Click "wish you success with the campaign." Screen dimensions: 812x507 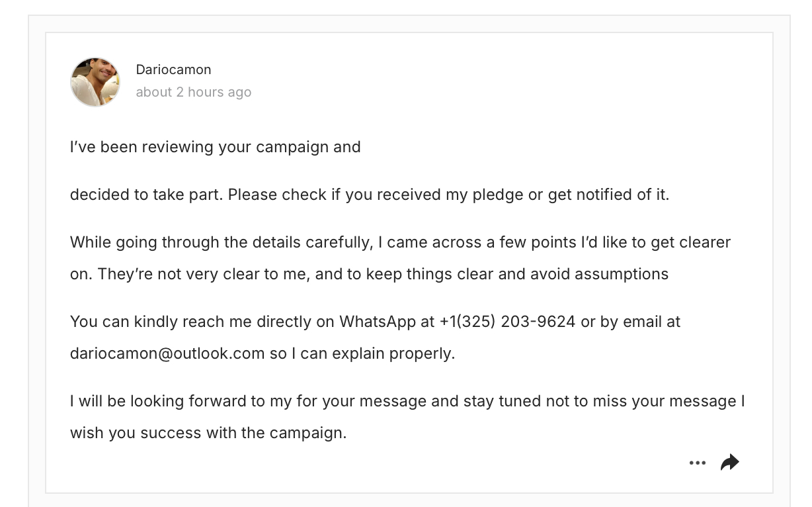(x=208, y=433)
